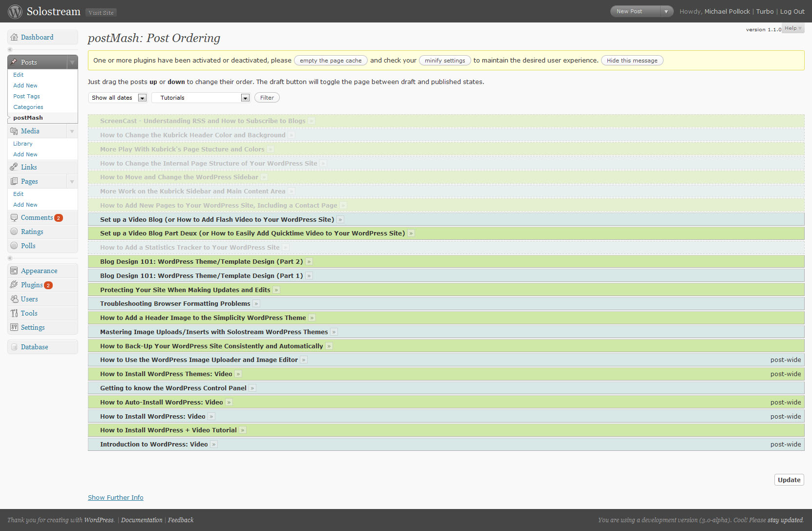The width and height of the screenshot is (812, 531).
Task: Toggle draft on How to Install WordPress Themes: Video
Action: [x=238, y=374]
